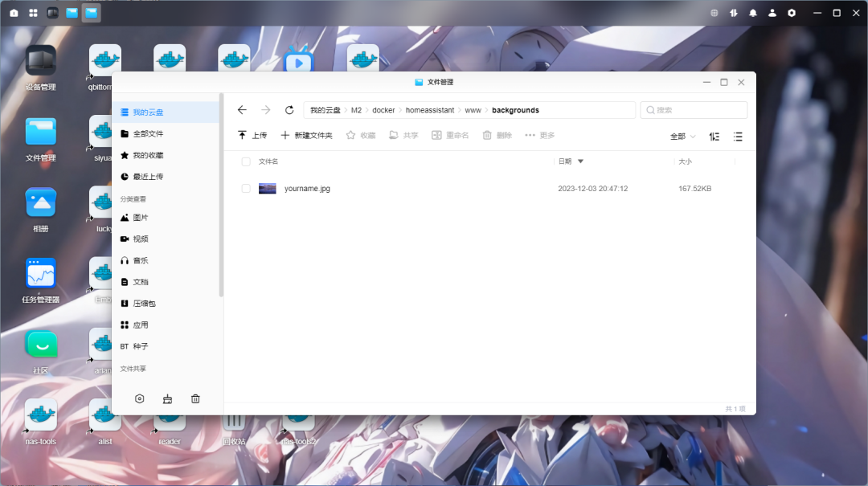Click the 大小 column header
The height and width of the screenshot is (486, 868).
[686, 161]
